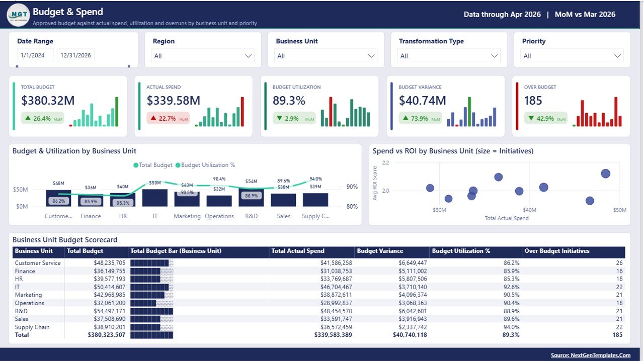This screenshot has height=361, width=644.
Task: Click the 89.3% Budget Utilization card value
Action: 289,101
